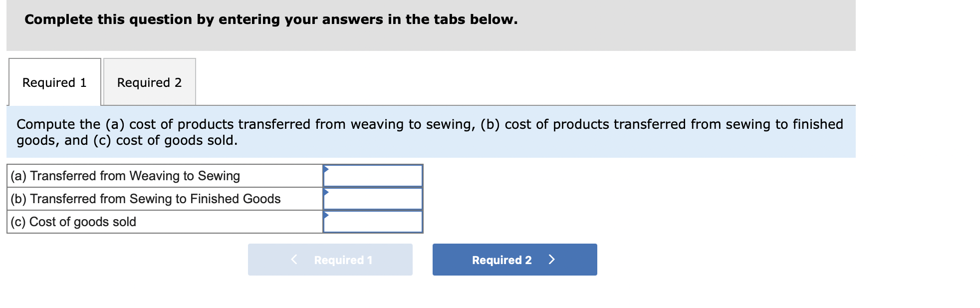Switch to the Required 2 tab
The height and width of the screenshot is (308, 980).
click(149, 82)
